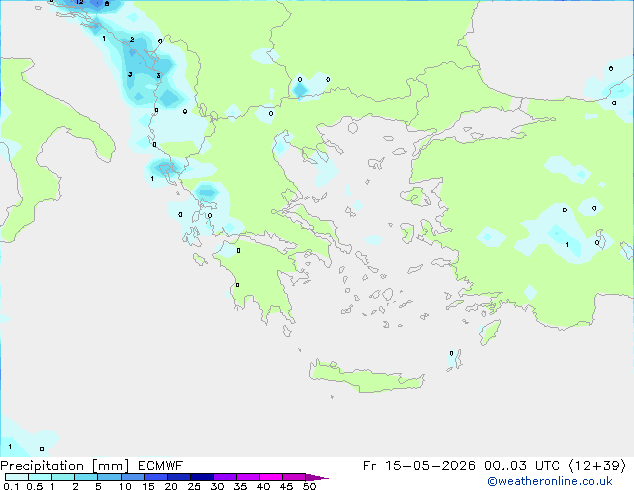The height and width of the screenshot is (490, 634).
Task: Choose the legend swatch between 2 and 5
Action: coord(86,477)
